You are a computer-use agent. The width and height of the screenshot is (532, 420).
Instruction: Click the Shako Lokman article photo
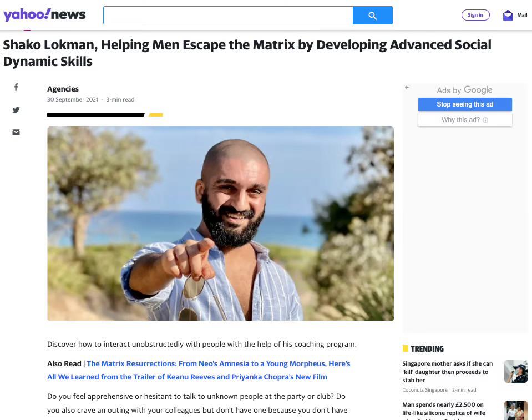click(221, 224)
